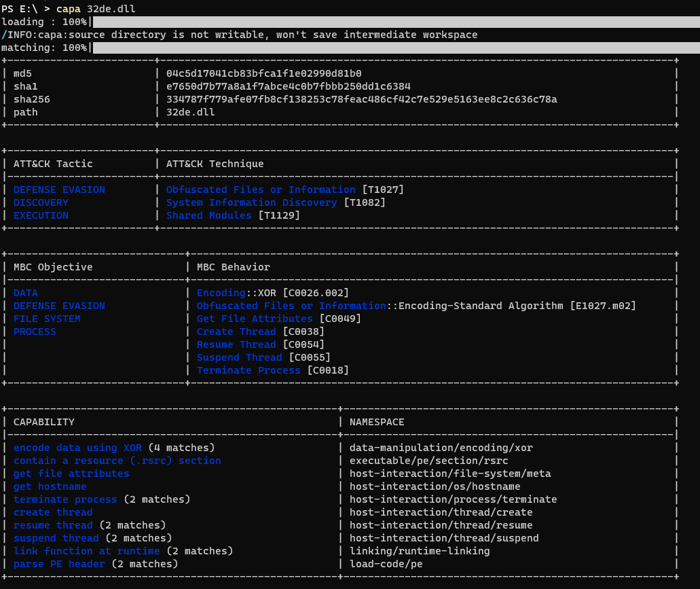
Task: Click namespace 'host-interaction/file-system/meta'
Action: 450,474
